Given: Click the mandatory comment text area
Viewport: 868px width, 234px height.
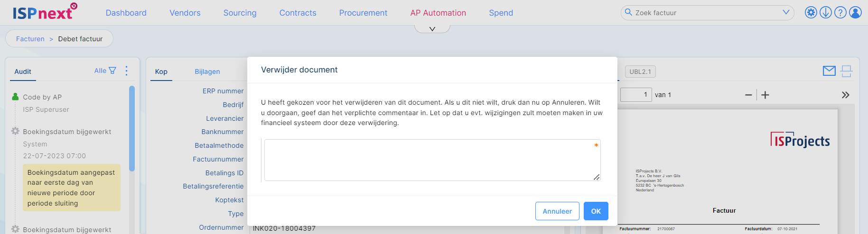Looking at the screenshot, I should click(x=432, y=160).
